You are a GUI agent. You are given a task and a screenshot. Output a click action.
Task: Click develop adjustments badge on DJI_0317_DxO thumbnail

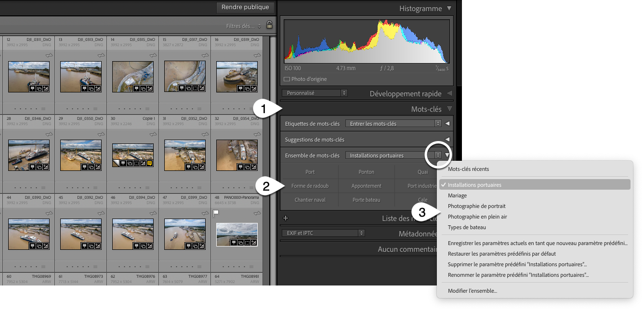(202, 89)
